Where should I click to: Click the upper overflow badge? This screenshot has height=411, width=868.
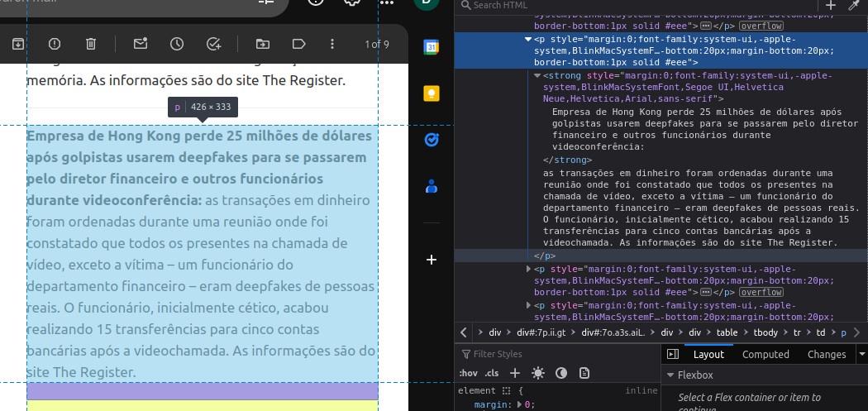point(761,26)
